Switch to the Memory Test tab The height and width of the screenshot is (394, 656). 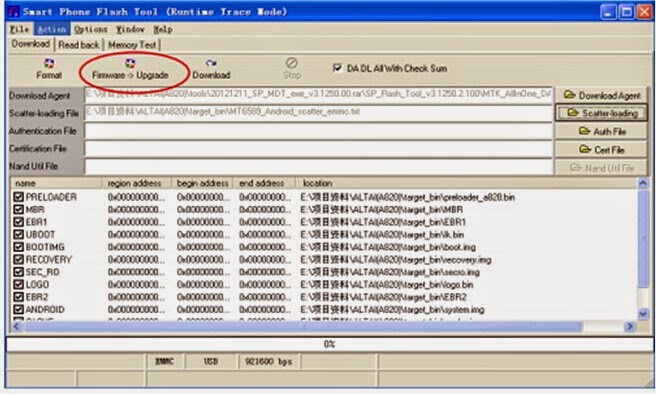[132, 45]
